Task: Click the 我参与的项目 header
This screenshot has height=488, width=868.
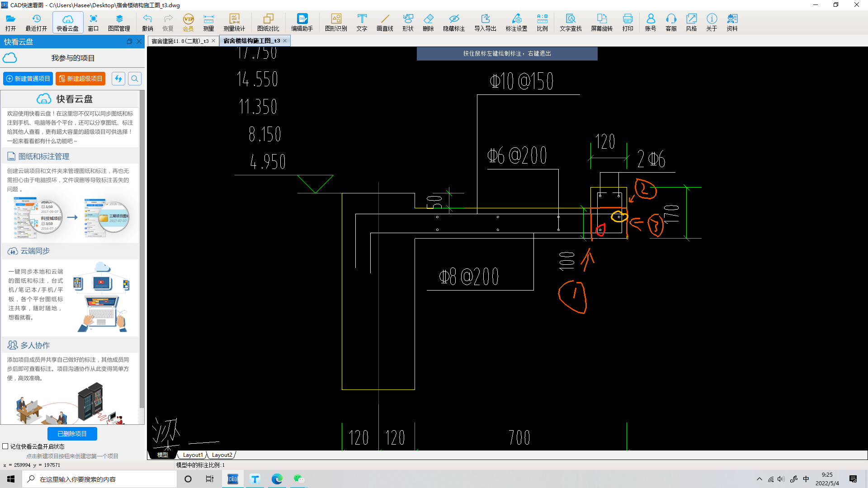Action: (73, 58)
